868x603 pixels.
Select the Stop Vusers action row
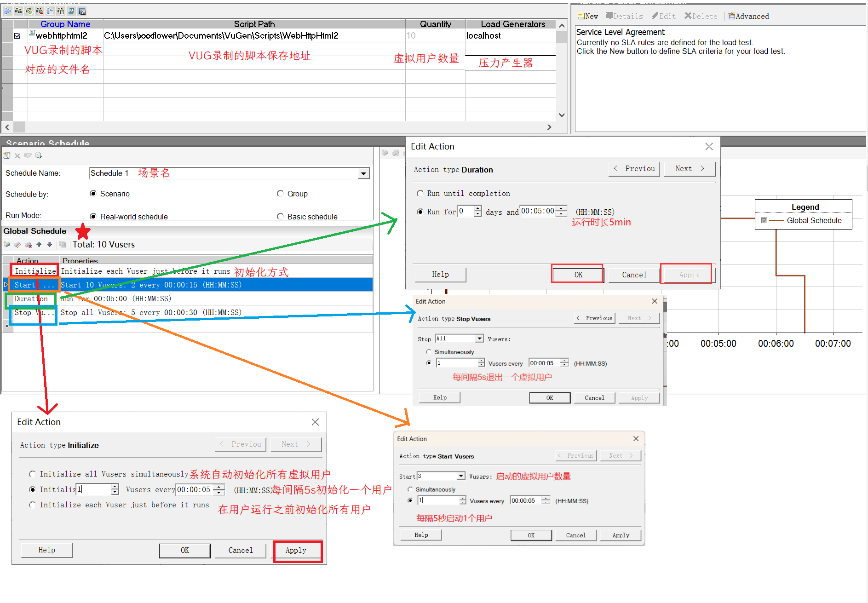pos(188,312)
